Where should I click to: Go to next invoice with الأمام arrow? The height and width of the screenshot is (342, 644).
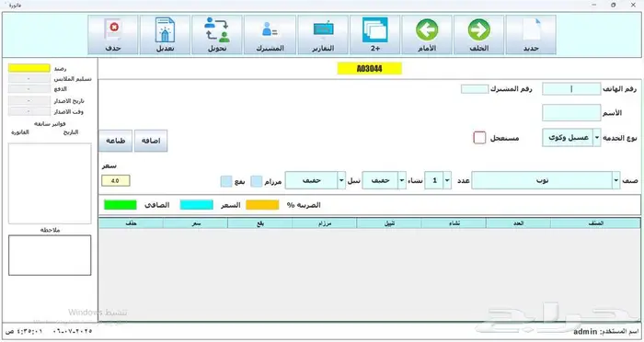(427, 35)
